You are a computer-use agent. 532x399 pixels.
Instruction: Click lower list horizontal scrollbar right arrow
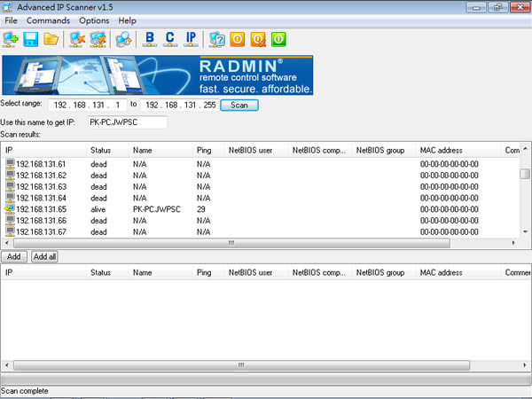525,365
